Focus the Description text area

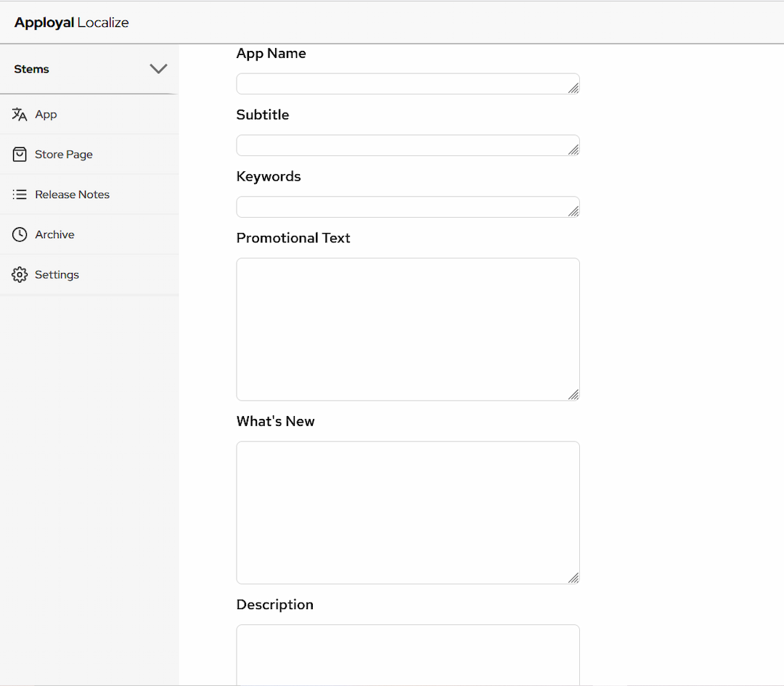pyautogui.click(x=407, y=653)
